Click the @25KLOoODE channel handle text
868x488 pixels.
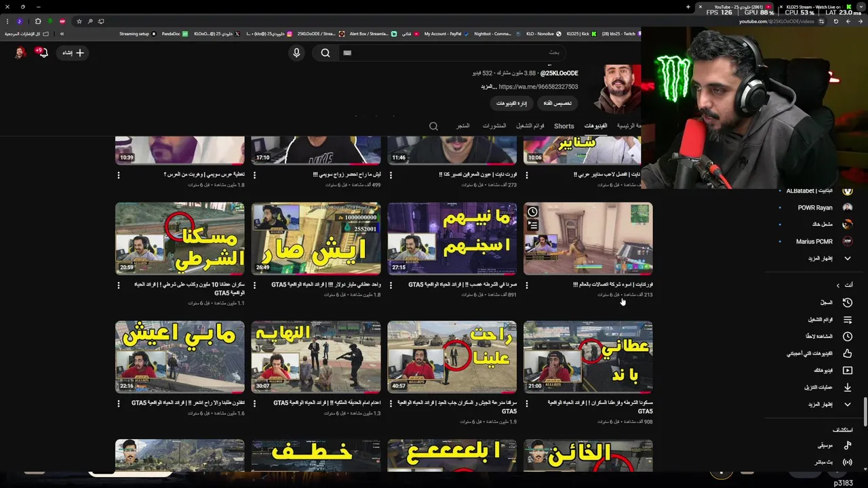tap(559, 73)
